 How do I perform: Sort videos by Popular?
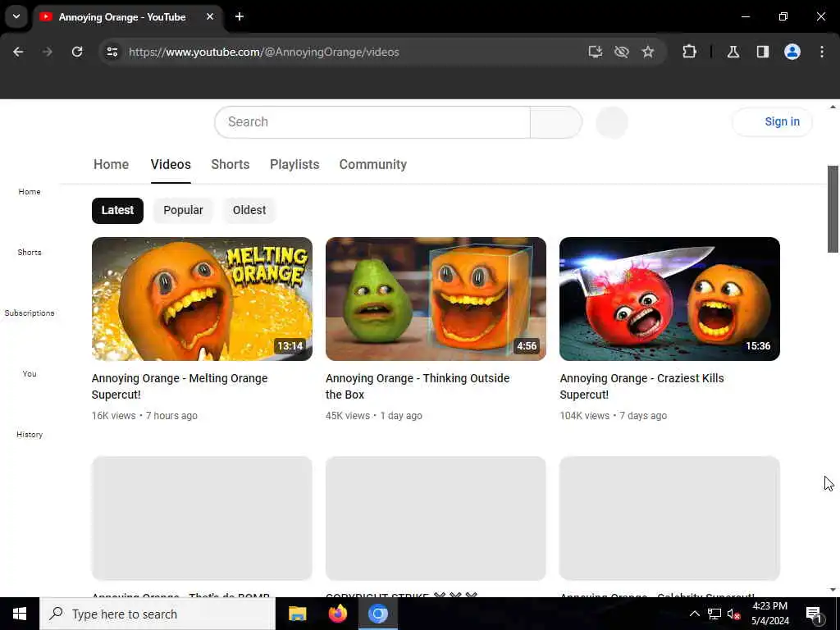183,210
